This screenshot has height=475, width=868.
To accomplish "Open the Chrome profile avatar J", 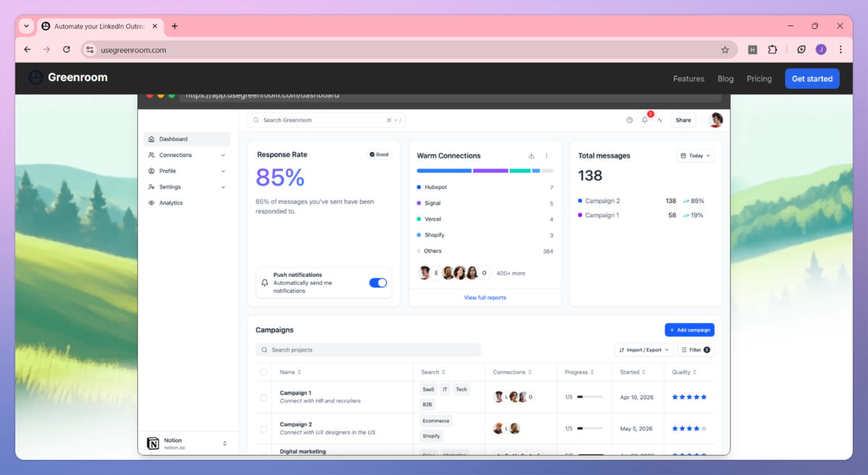I will (821, 50).
